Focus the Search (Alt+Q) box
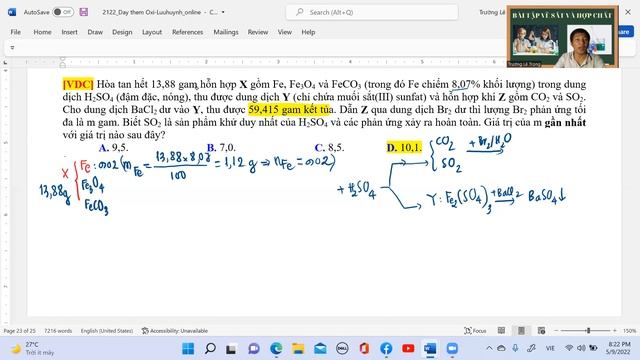Image resolution: width=640 pixels, height=360 pixels. (372, 12)
